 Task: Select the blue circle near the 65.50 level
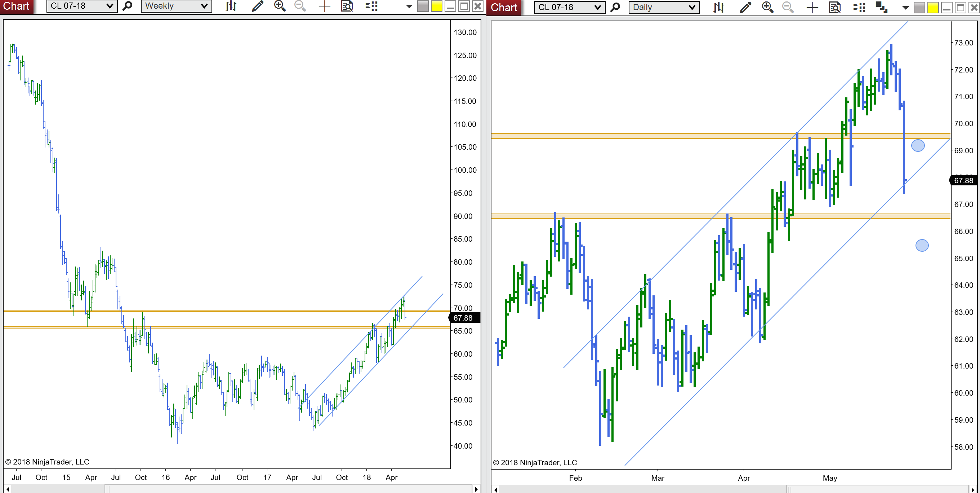point(922,246)
